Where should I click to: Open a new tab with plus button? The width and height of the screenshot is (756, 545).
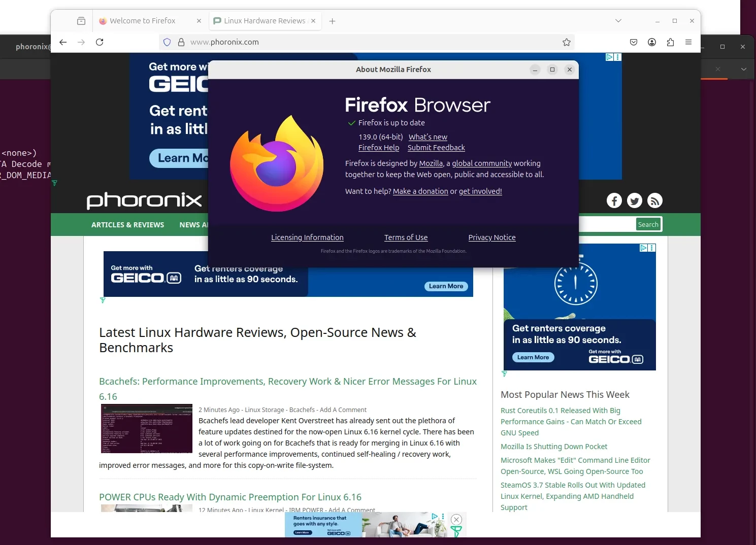[x=332, y=21]
